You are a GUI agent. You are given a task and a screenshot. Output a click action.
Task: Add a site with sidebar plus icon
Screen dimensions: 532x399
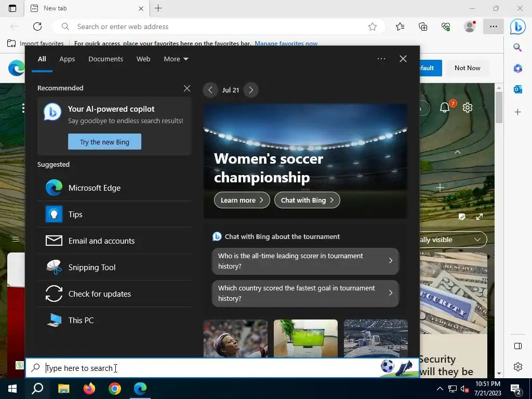(518, 112)
